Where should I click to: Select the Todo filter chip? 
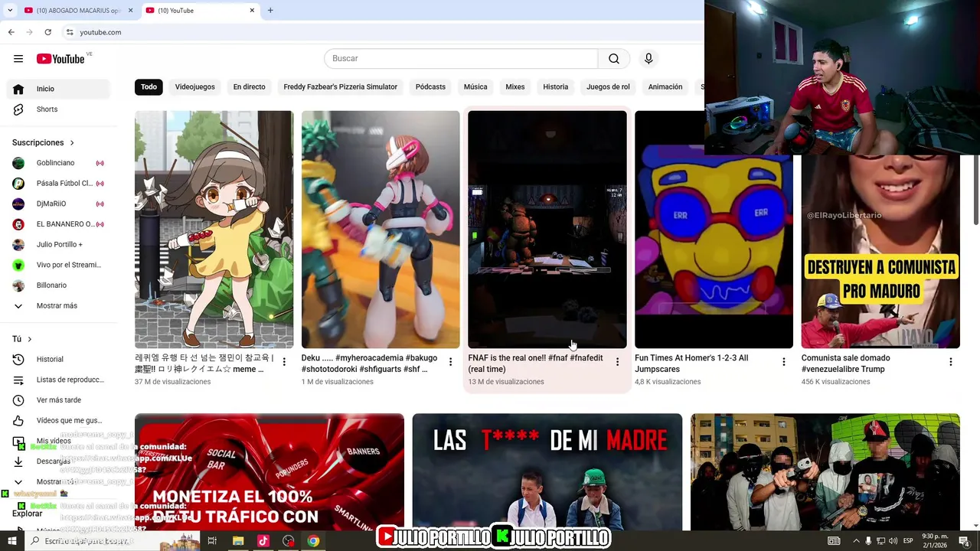[149, 86]
